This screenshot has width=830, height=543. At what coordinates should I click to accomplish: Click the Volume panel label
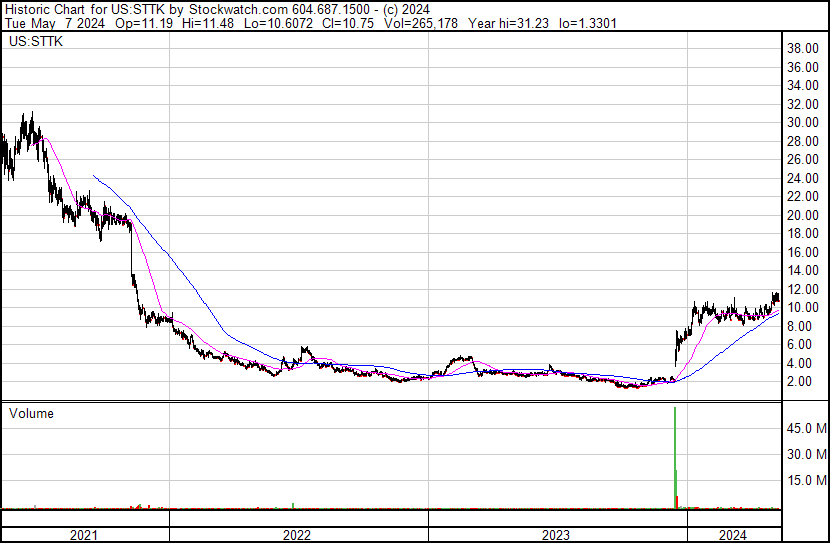pos(31,413)
